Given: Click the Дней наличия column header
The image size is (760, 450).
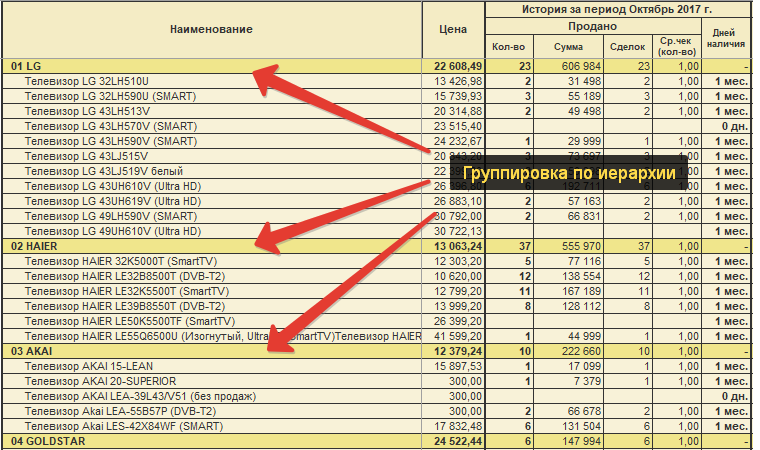Looking at the screenshot, I should tap(726, 38).
